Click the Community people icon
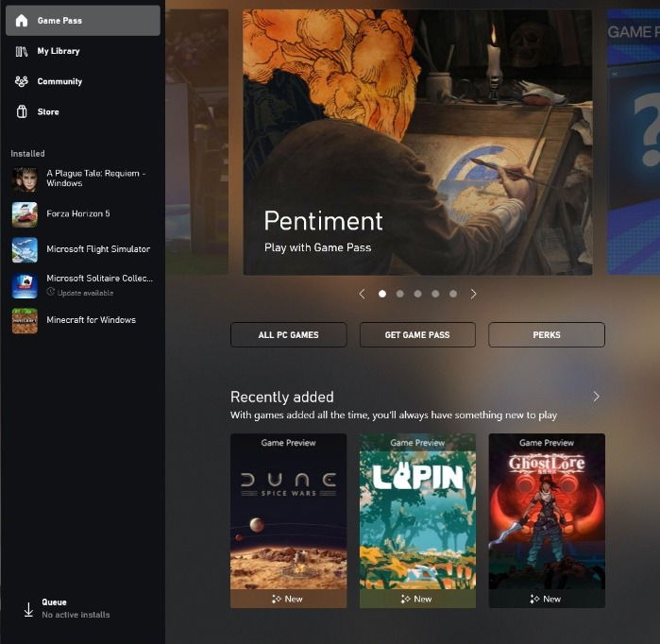Image resolution: width=660 pixels, height=644 pixels. [x=22, y=81]
